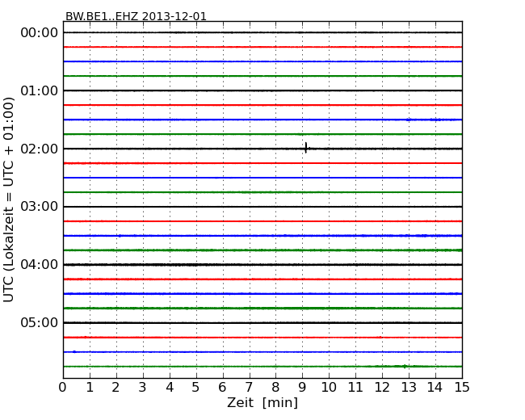Click the x-axis tick label 2
This screenshot has height=420, width=525.
pos(115,388)
